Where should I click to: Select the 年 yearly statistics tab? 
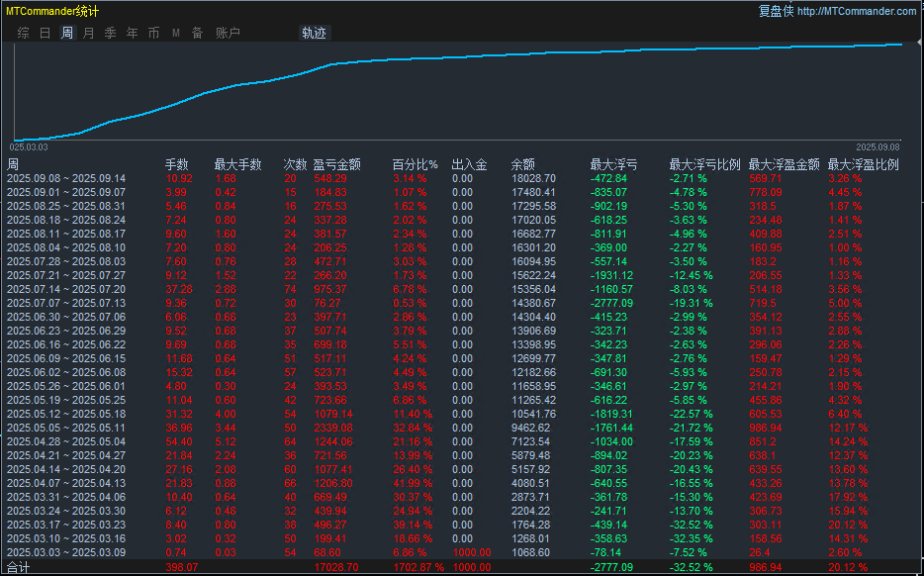pyautogui.click(x=132, y=33)
